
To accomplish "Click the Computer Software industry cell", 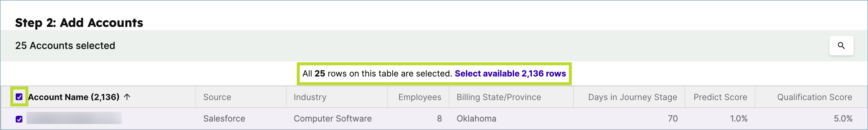I will click(333, 119).
